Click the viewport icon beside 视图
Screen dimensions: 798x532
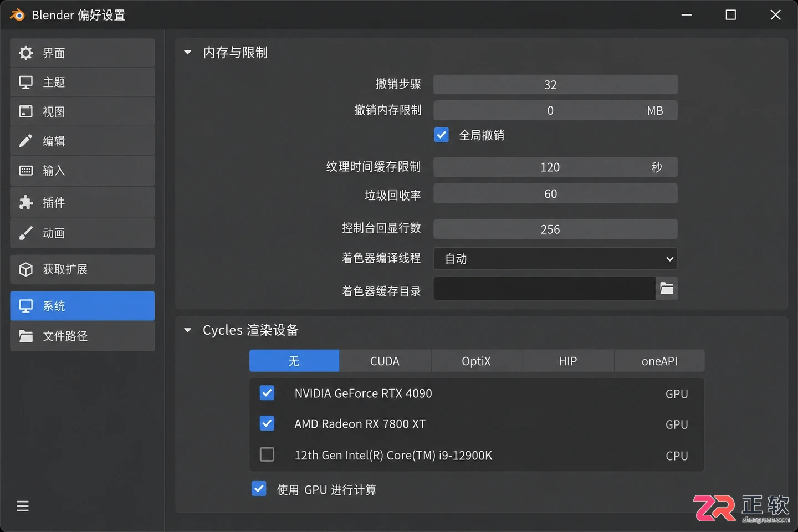pyautogui.click(x=25, y=111)
